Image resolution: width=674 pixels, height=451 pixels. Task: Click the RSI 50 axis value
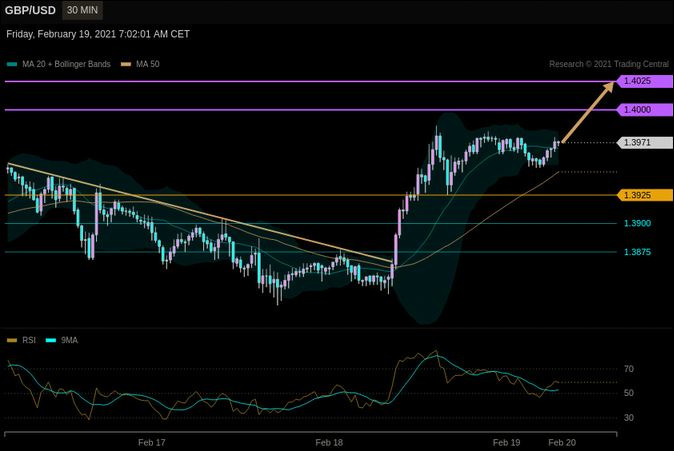(629, 393)
